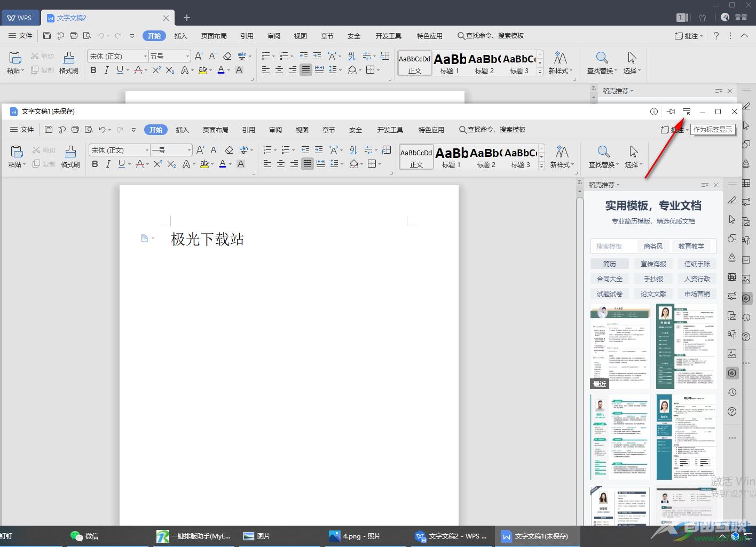756x547 pixels.
Task: Open the 开发工具 tab in back 文字文稿2 window
Action: 389,36
